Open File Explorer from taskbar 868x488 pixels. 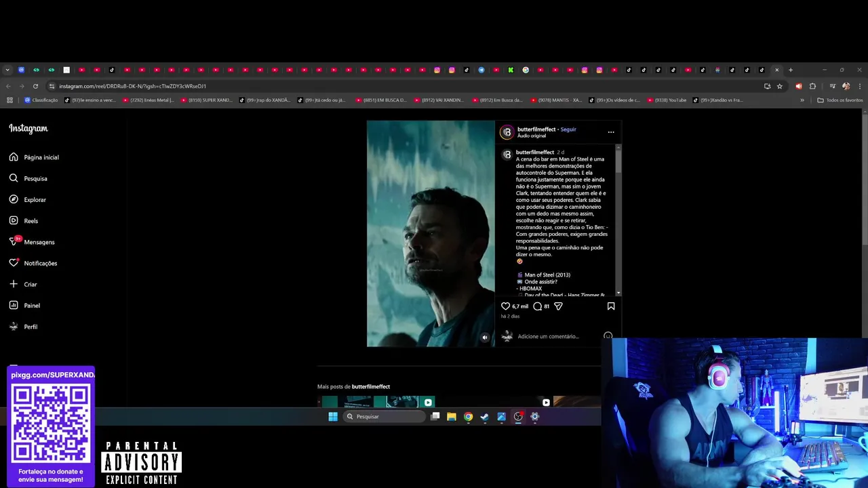click(452, 417)
